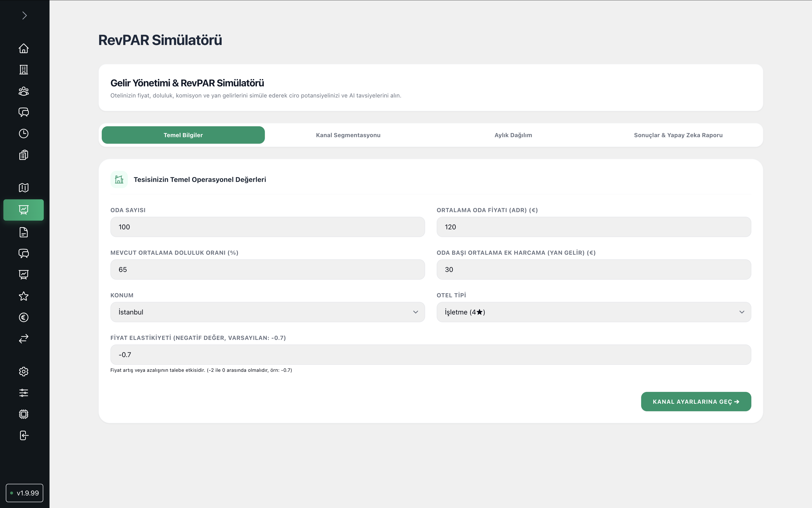Open the document file icon in sidebar
Viewport: 812px width, 508px height.
(x=23, y=232)
